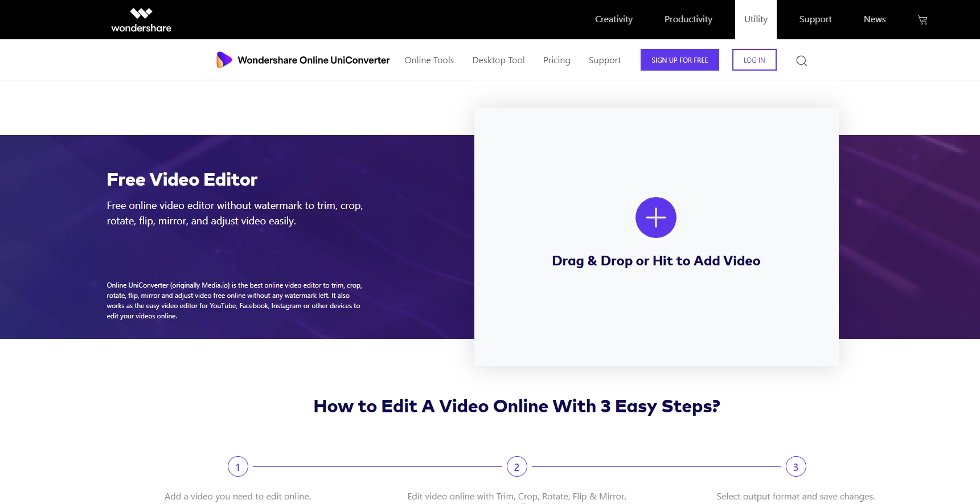The width and height of the screenshot is (980, 504).
Task: Click the Drag & Drop or Hit to Add Video text
Action: (656, 261)
